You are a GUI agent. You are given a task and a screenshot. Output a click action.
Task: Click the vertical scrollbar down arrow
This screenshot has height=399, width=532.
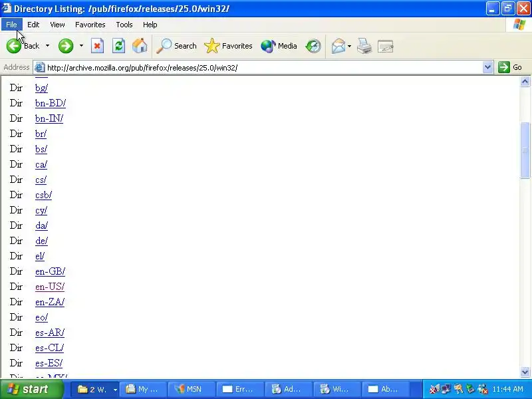click(x=525, y=372)
